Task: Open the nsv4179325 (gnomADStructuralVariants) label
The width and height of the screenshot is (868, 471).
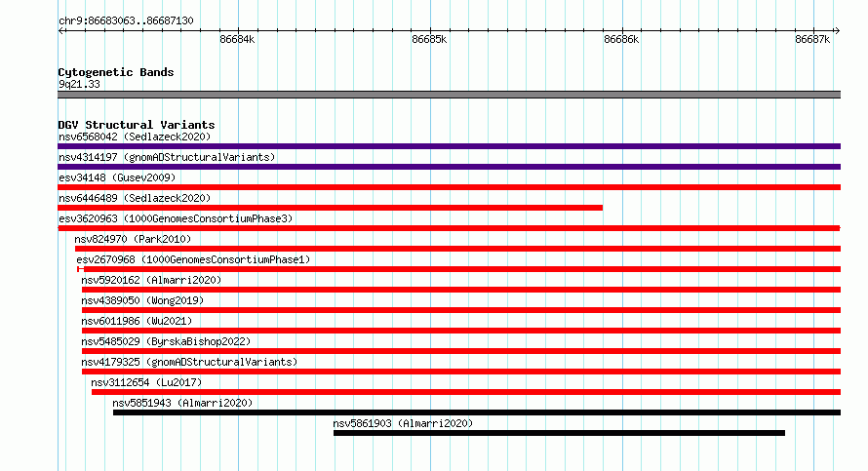Action: 189,363
